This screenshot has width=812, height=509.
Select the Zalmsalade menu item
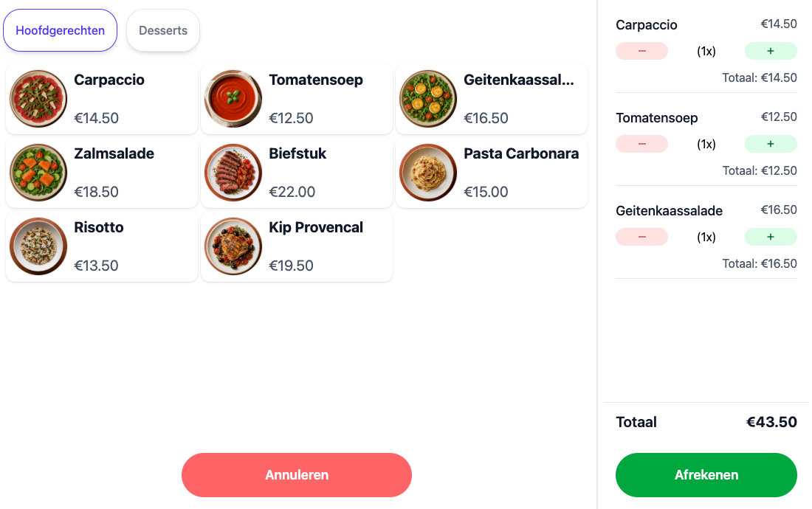pyautogui.click(x=102, y=173)
